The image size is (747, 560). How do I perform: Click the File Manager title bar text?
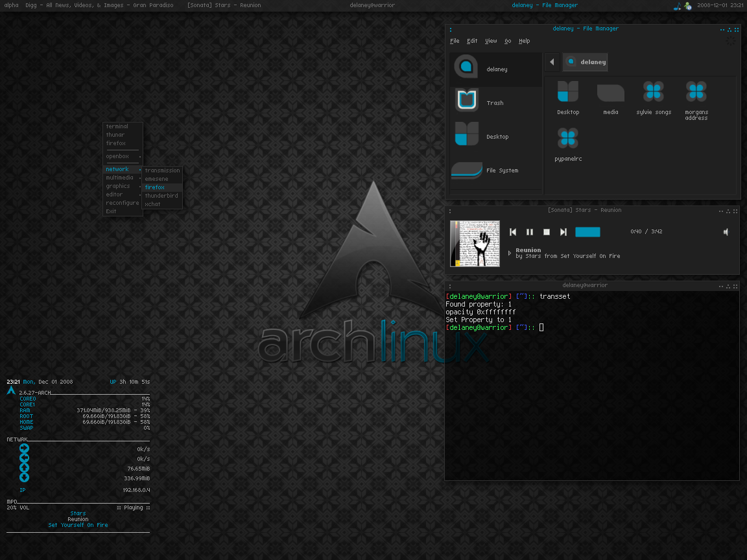586,29
